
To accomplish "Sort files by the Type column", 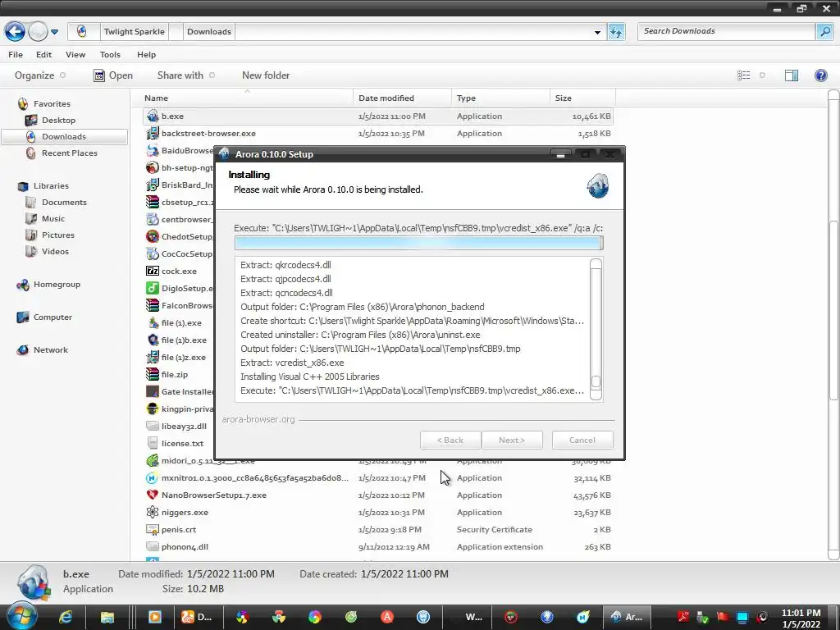I will [x=501, y=98].
